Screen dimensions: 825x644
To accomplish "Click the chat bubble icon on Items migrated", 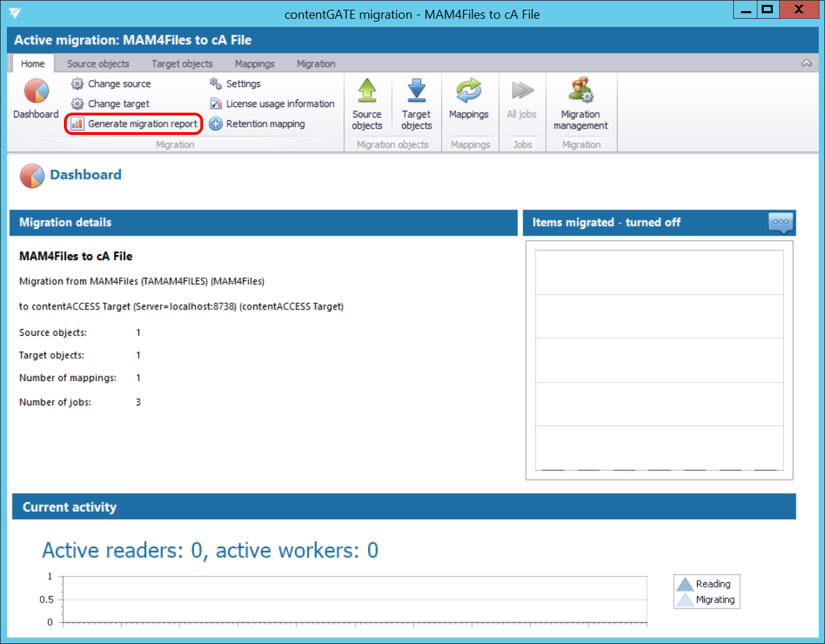I will (x=780, y=223).
